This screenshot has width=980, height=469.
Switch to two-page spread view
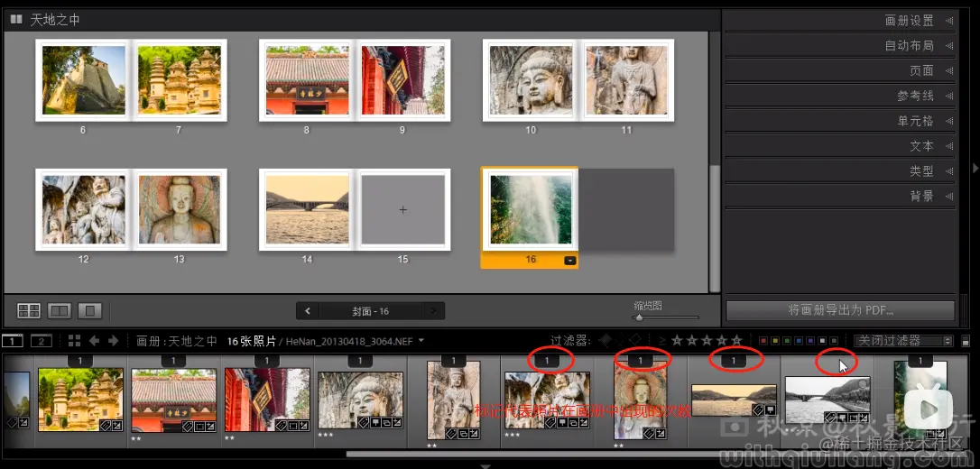coord(60,310)
